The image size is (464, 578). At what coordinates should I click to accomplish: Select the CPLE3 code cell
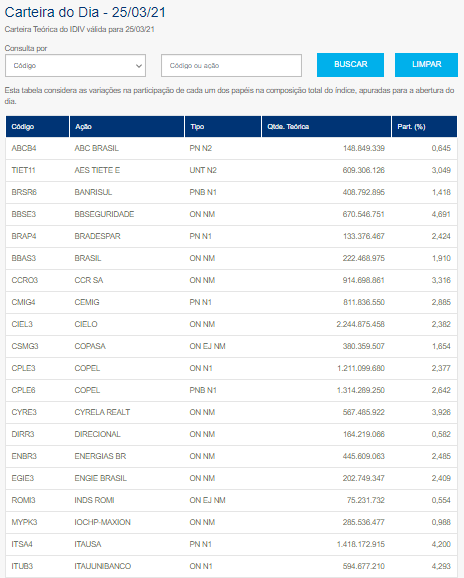tap(23, 368)
